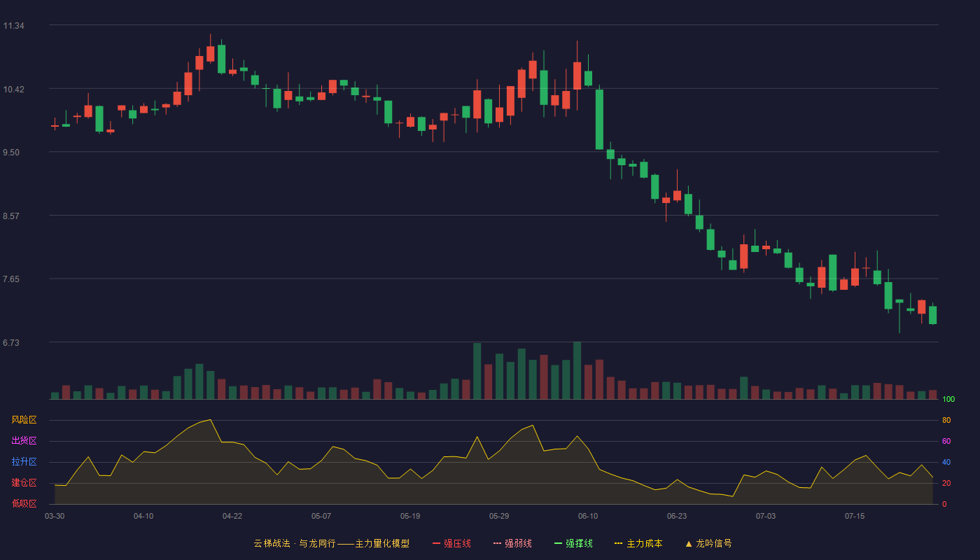Screen dimensions: 980x560
Task: Click the 07-15 date axis label
Action: pos(855,516)
